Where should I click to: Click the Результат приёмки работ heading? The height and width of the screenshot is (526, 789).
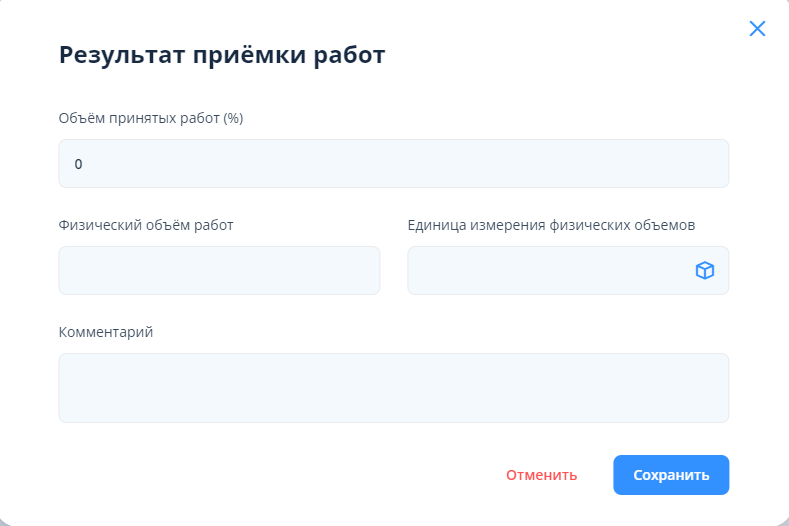[222, 55]
